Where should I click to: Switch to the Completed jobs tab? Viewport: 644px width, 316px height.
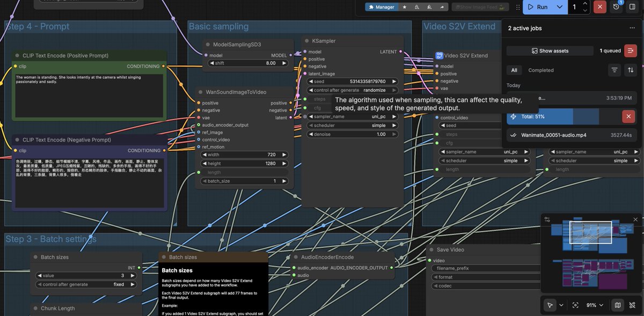tap(541, 70)
